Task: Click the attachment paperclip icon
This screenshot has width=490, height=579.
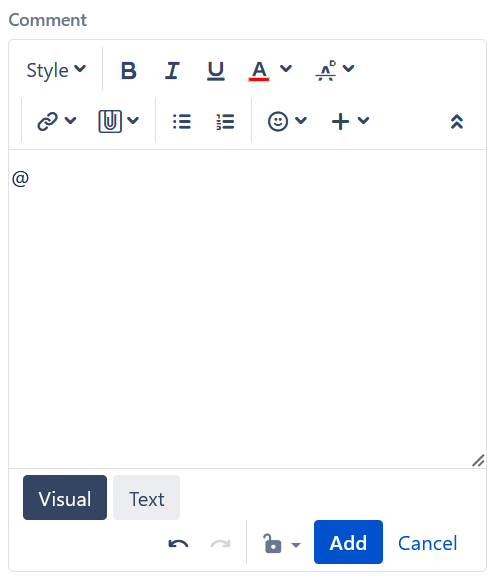Action: coord(110,121)
